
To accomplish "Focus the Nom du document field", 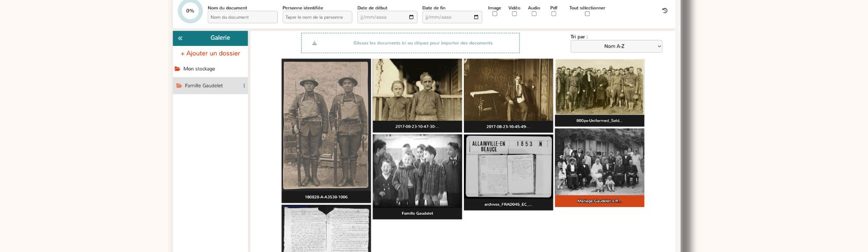I will pos(243,17).
